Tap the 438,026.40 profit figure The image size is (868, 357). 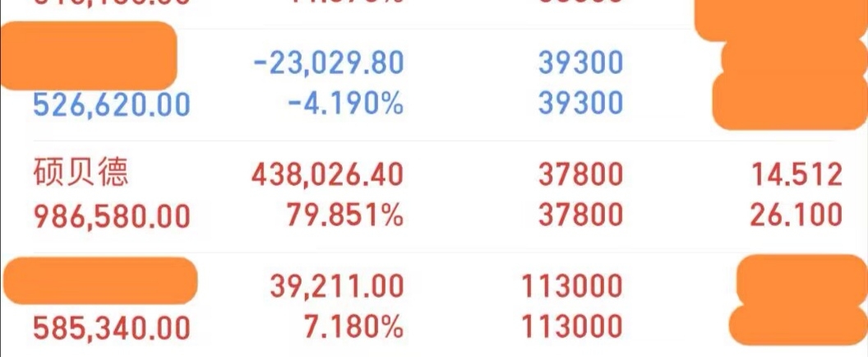click(x=327, y=176)
